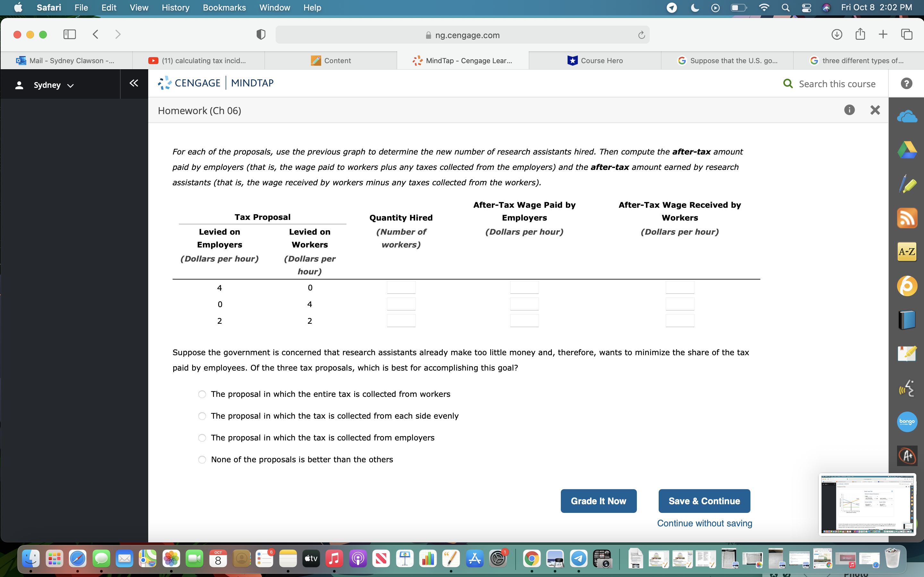Click the Google Drive icon in the sidebar
This screenshot has width=924, height=577.
(x=907, y=150)
